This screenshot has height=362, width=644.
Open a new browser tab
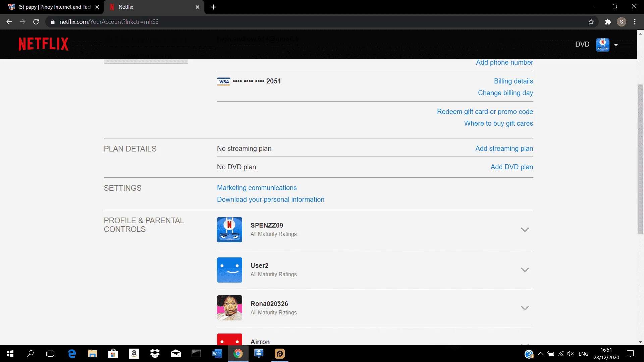pyautogui.click(x=213, y=7)
